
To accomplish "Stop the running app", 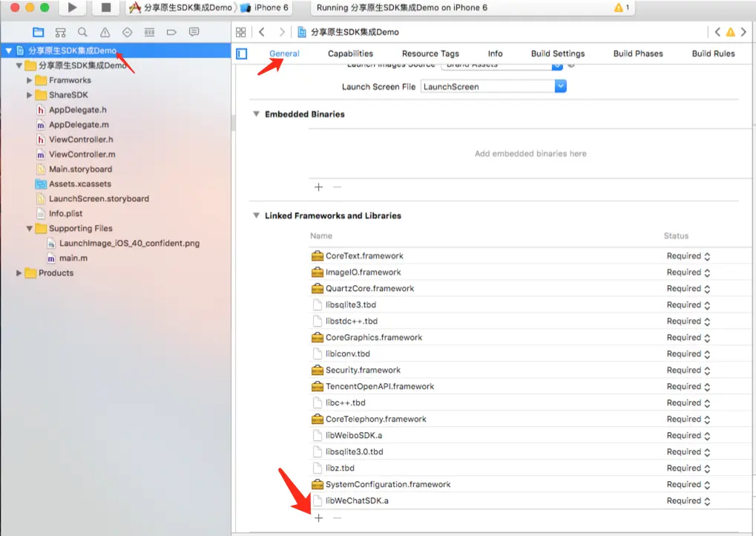I will click(106, 7).
